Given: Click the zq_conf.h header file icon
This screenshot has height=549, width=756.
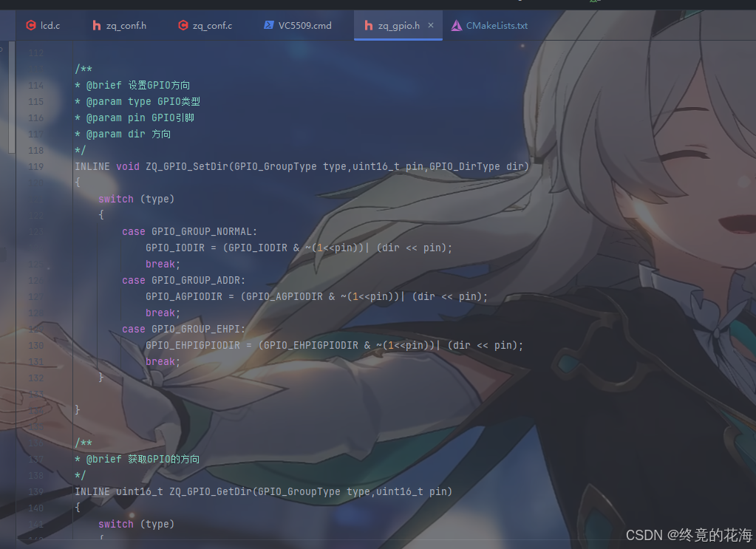Looking at the screenshot, I should coord(96,26).
